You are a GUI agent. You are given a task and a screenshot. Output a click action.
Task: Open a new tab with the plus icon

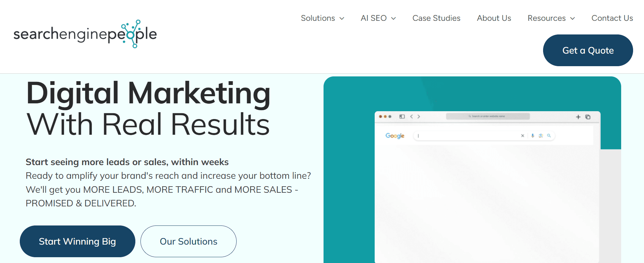[x=579, y=117]
